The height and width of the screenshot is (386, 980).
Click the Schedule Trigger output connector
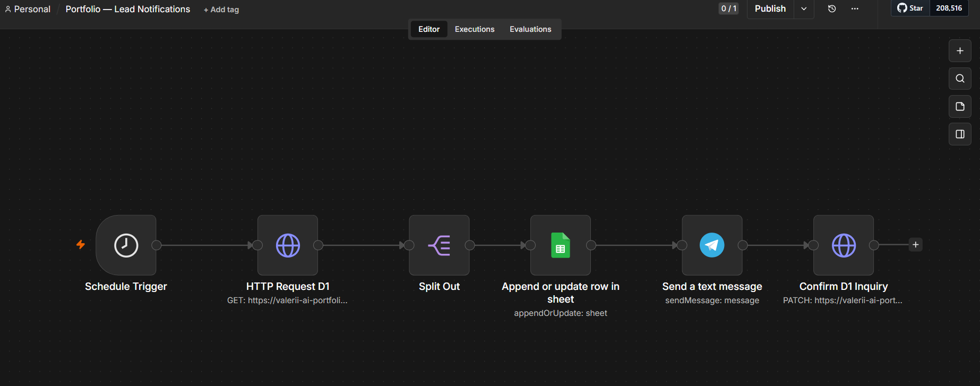coord(157,245)
